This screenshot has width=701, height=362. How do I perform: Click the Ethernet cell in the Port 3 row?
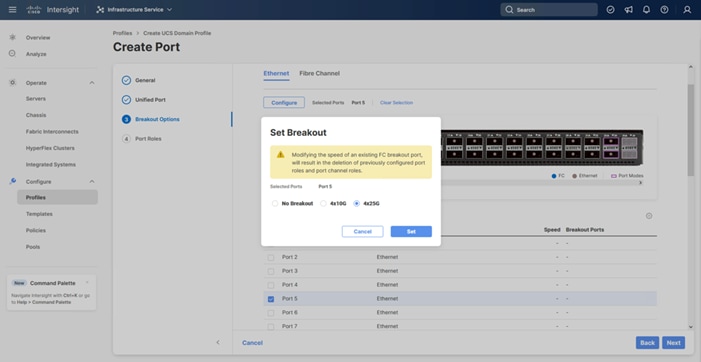click(x=387, y=271)
